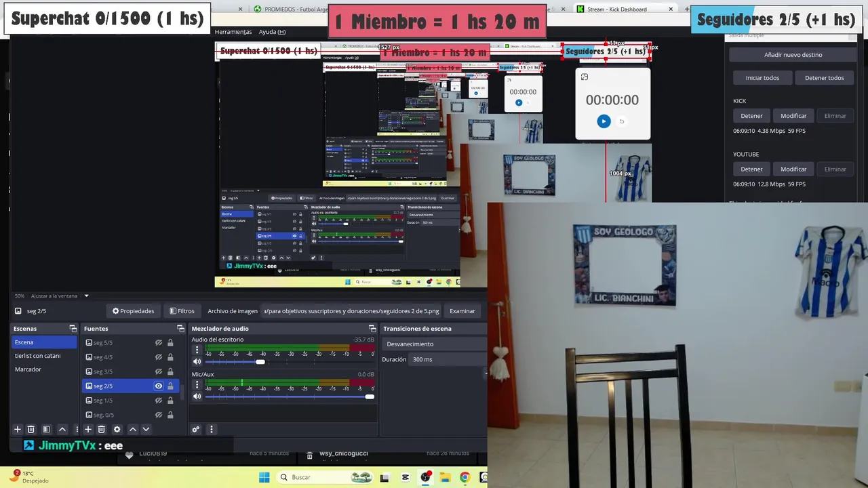This screenshot has width=868, height=488.
Task: Remove selected source with trash icon
Action: pyautogui.click(x=102, y=429)
